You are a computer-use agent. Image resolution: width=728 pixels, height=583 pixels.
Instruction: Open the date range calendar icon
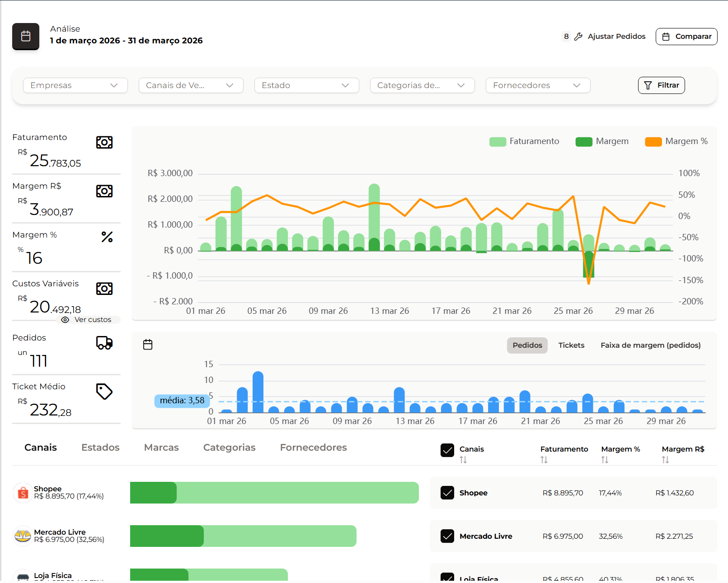(x=26, y=36)
